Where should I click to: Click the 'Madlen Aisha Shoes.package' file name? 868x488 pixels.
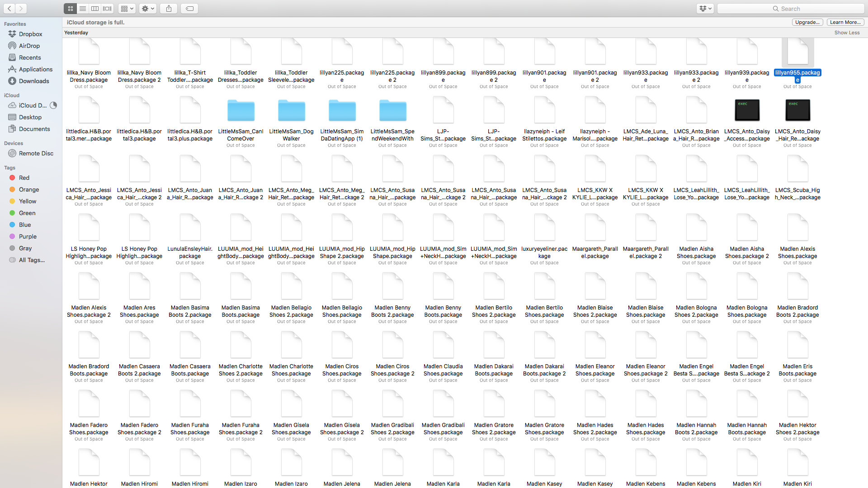pos(696,253)
